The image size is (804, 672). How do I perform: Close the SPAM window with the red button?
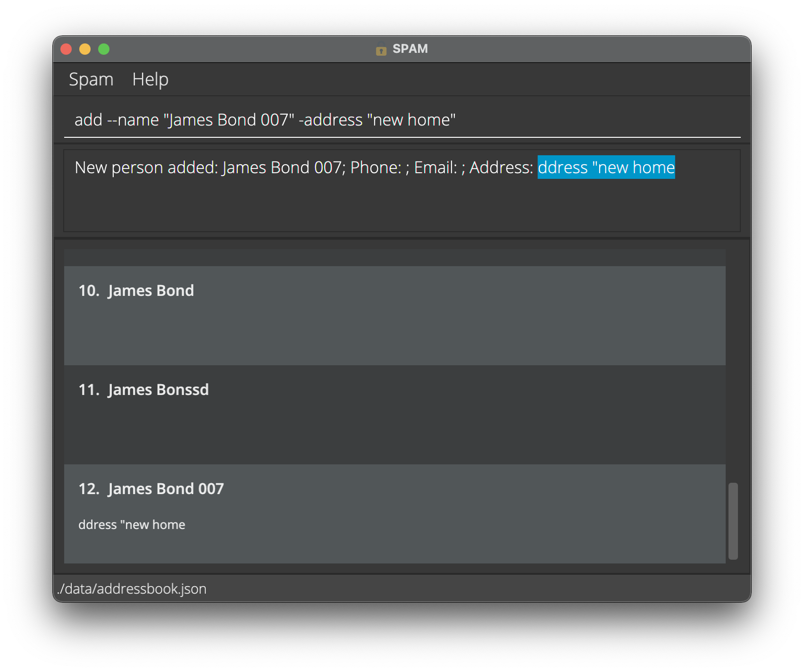pyautogui.click(x=67, y=49)
